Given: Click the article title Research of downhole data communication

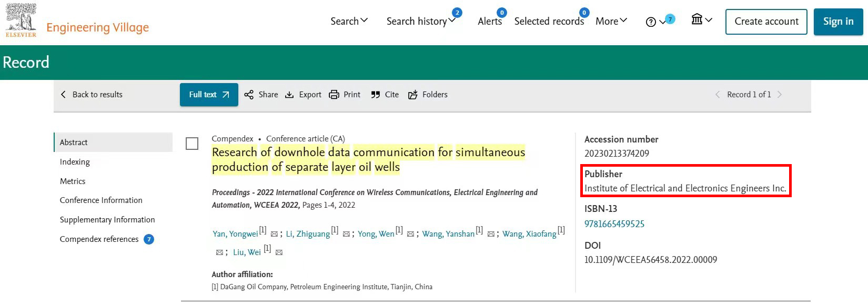Looking at the screenshot, I should click(x=368, y=159).
